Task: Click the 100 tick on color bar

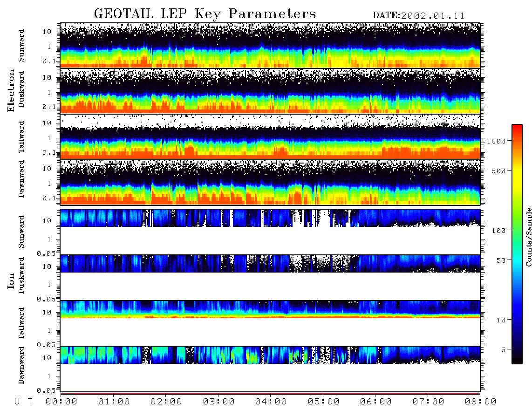Action: (498, 231)
